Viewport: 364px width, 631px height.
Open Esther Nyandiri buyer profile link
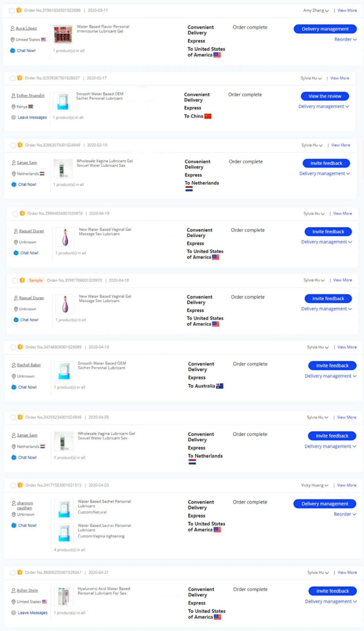(31, 96)
